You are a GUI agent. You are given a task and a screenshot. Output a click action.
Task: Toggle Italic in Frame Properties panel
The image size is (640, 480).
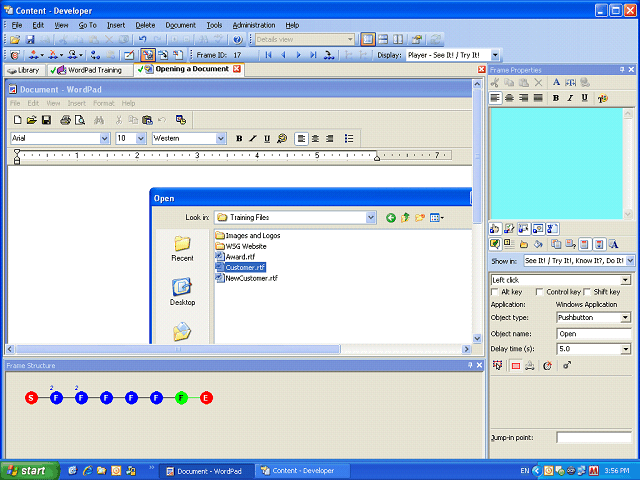[570, 98]
